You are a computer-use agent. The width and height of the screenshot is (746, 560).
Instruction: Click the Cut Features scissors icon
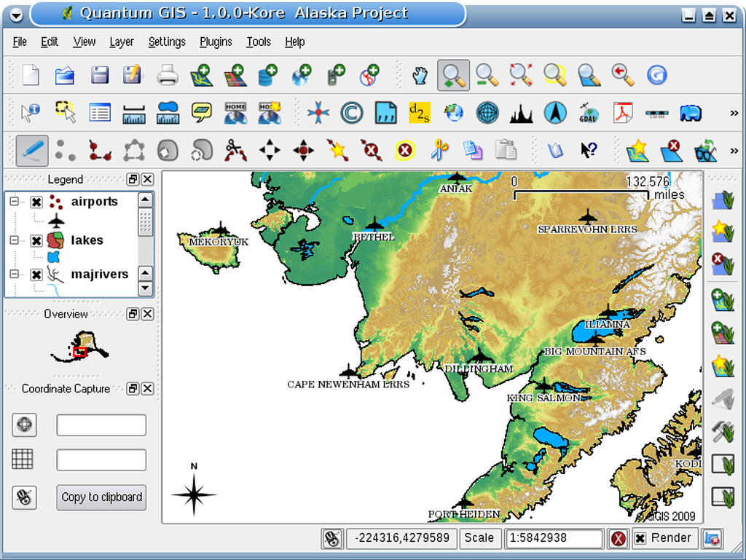click(439, 151)
